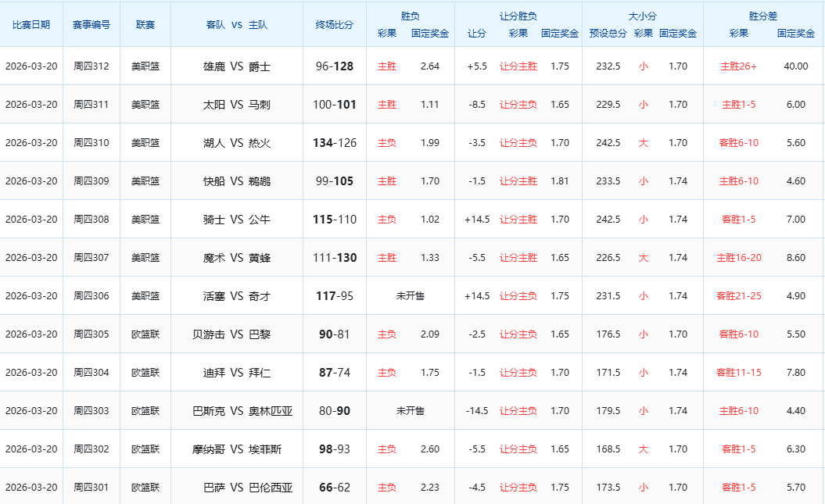Click the 大小分 column header
This screenshot has height=504, width=825.
coord(642,16)
